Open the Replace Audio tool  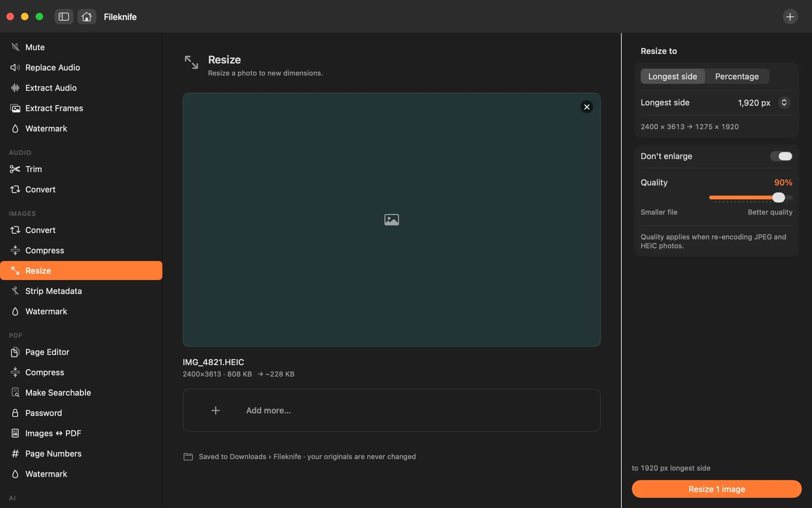(x=81, y=68)
